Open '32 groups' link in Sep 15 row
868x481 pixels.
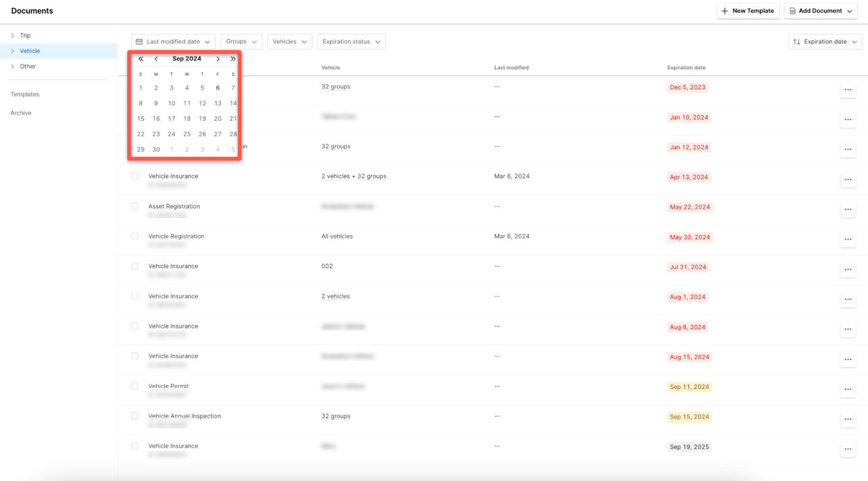point(336,416)
